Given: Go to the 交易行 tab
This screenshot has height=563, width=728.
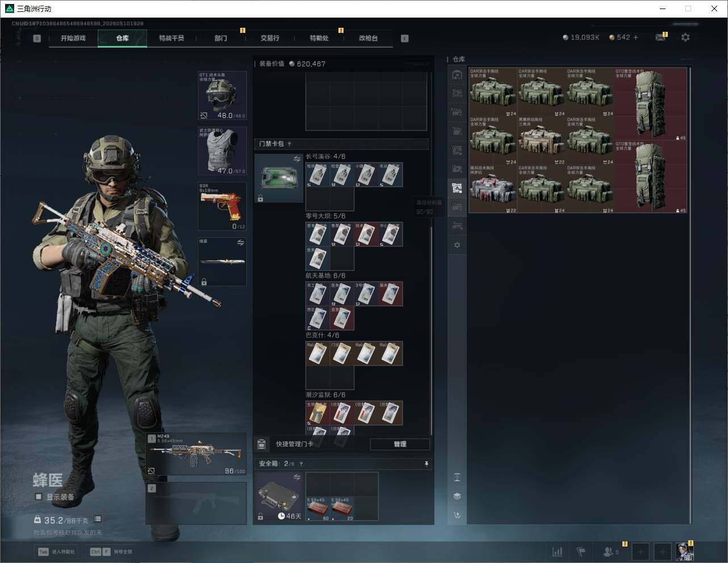Looking at the screenshot, I should (270, 38).
